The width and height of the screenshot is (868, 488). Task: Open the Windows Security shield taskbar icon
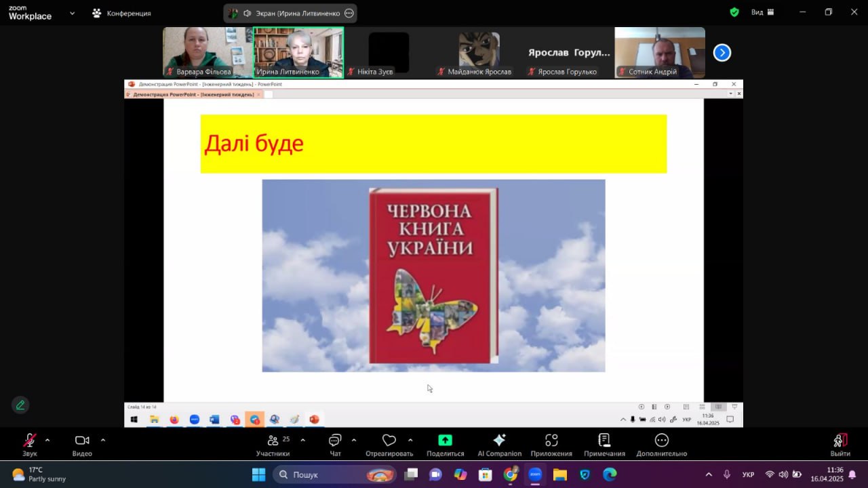[585, 474]
